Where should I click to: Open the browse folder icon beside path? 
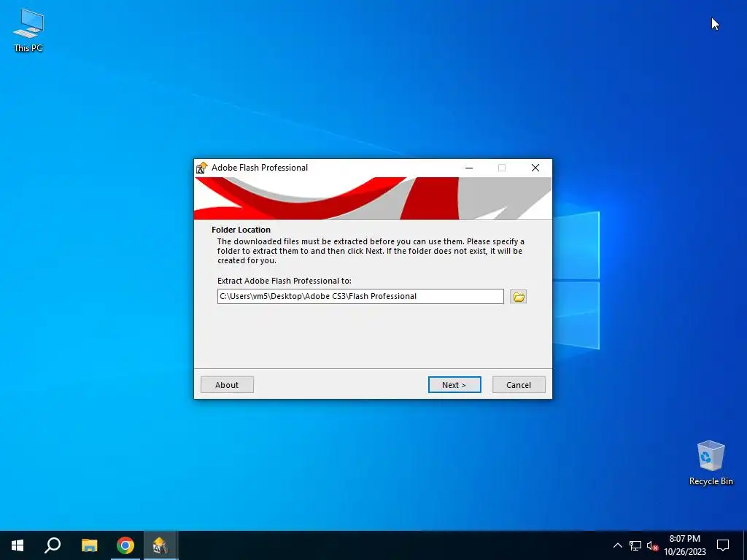[519, 297]
